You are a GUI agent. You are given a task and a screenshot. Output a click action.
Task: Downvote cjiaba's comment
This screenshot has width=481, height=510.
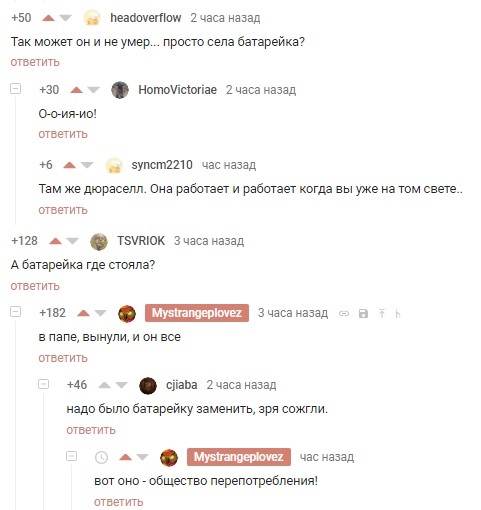(121, 385)
